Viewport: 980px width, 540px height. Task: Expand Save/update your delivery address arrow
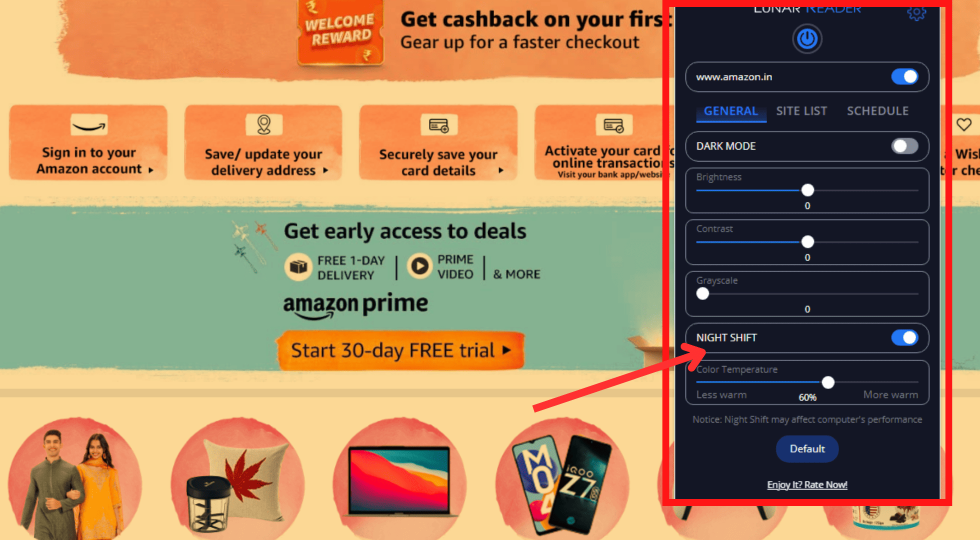pos(325,170)
